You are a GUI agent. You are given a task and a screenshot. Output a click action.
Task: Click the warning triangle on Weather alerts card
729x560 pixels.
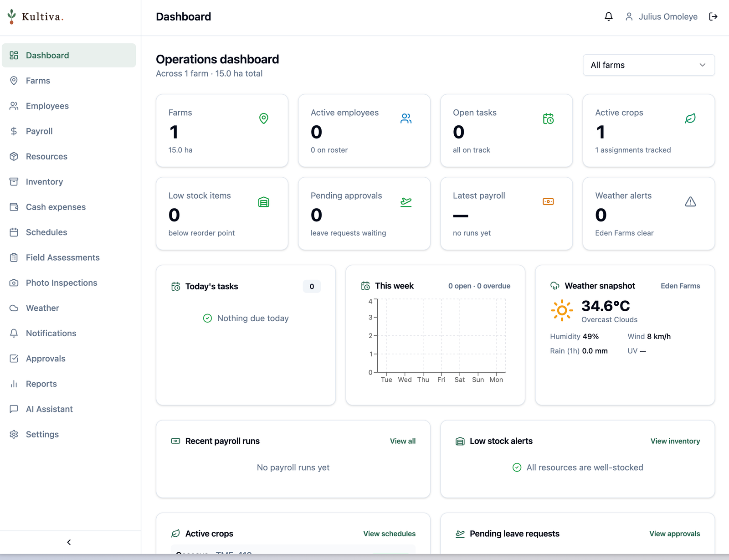click(690, 202)
